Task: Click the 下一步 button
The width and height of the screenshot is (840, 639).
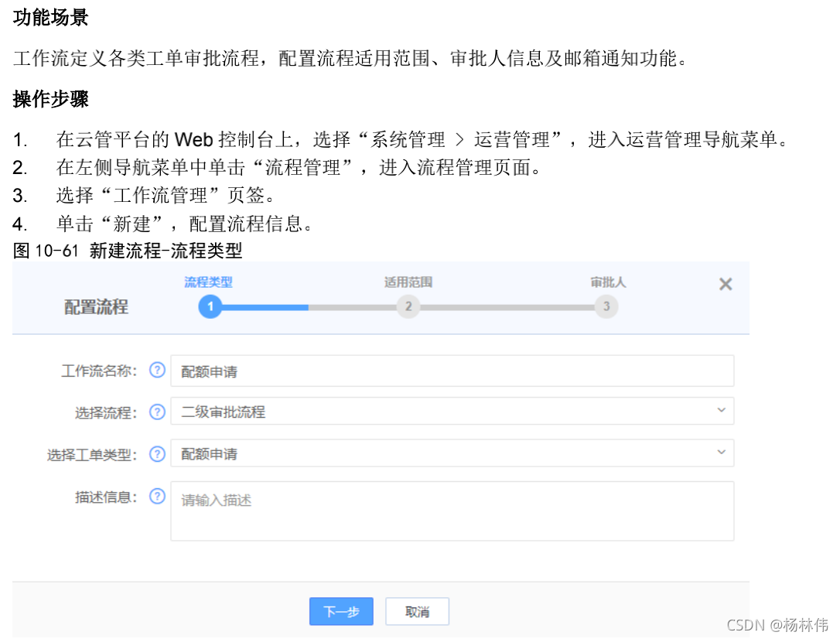Action: point(341,612)
